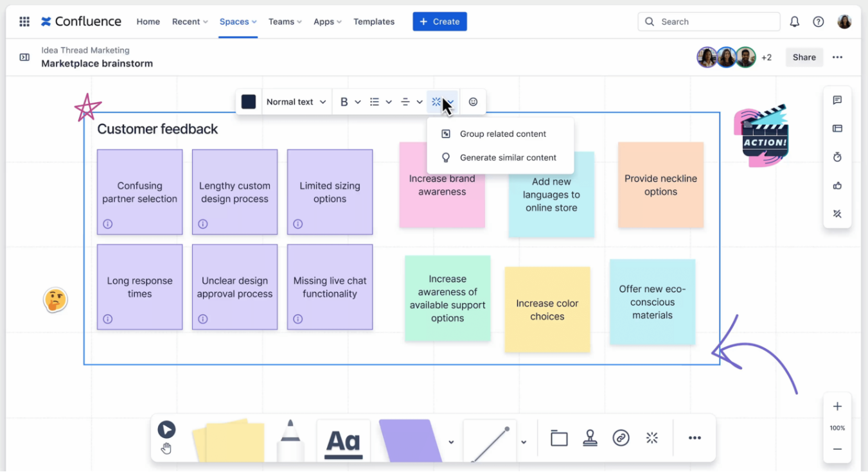Image resolution: width=868 pixels, height=472 pixels.
Task: Open the Apps dropdown
Action: tap(328, 21)
